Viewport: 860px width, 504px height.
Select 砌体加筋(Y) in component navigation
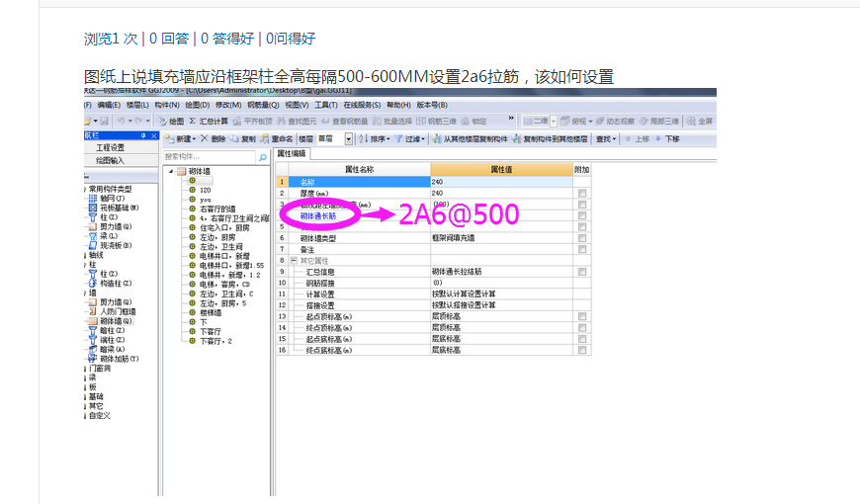pyautogui.click(x=114, y=359)
